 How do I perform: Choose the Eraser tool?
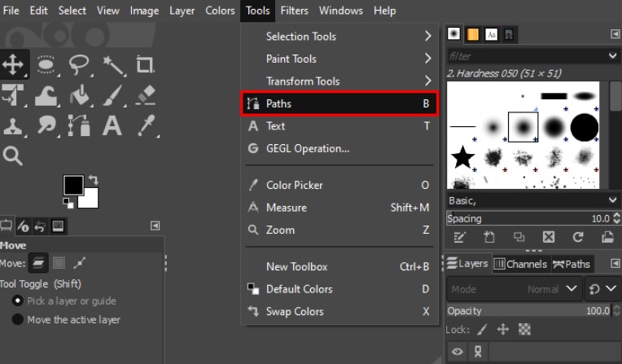point(145,94)
